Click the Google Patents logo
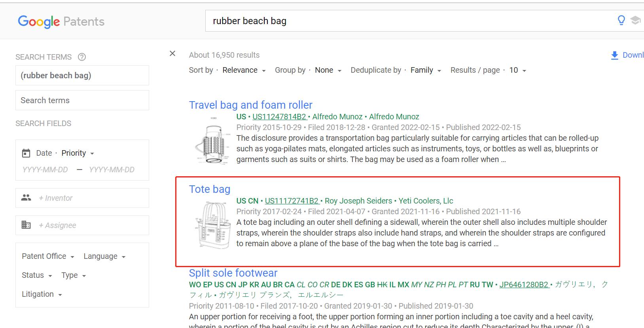 pyautogui.click(x=61, y=21)
